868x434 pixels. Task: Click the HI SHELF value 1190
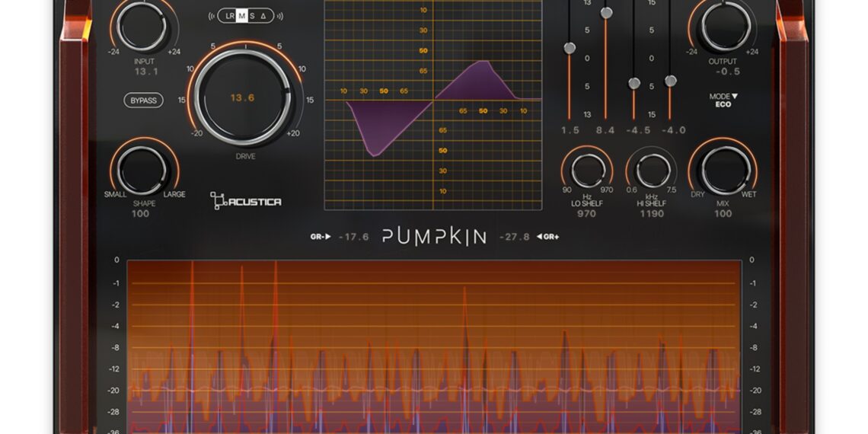point(652,214)
